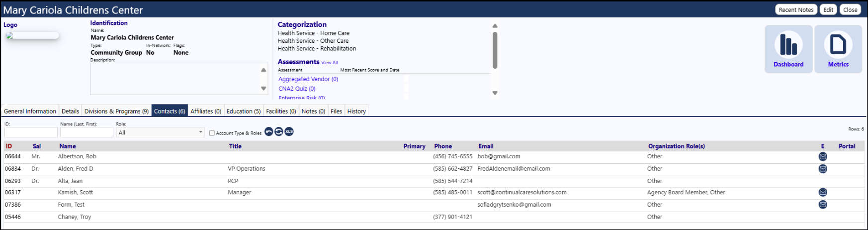Click the Close button in header
This screenshot has height=230, width=868.
tap(850, 9)
